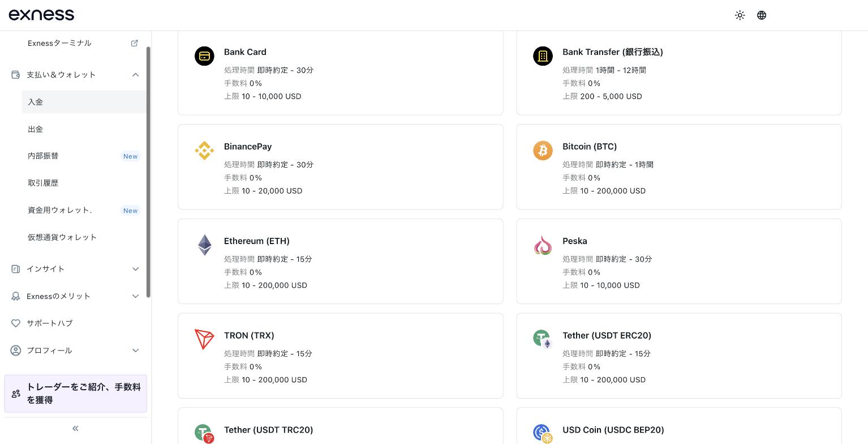Viewport: 868px width, 444px height.
Task: Click the wallet icon next to 支払い＆ウォレット
Action: tap(16, 74)
